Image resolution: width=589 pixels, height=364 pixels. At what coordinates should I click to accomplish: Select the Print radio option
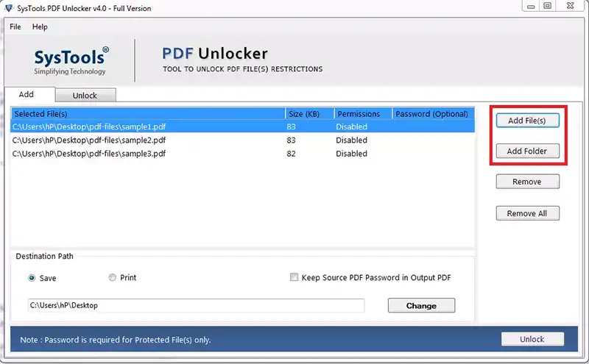(x=113, y=277)
